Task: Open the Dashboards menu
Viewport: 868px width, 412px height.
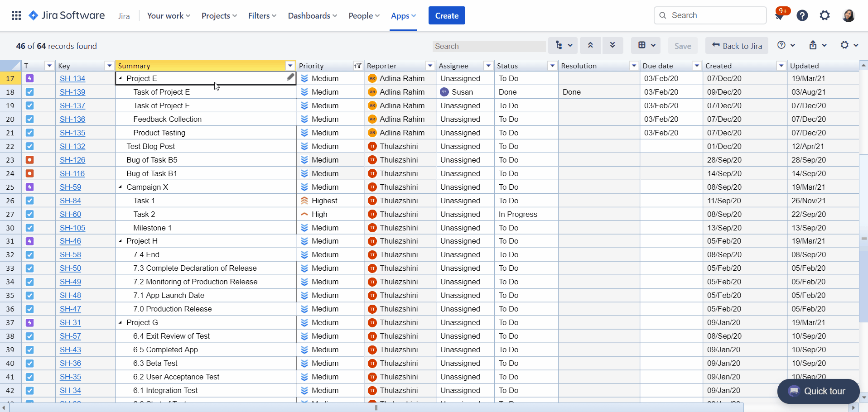Action: (313, 15)
